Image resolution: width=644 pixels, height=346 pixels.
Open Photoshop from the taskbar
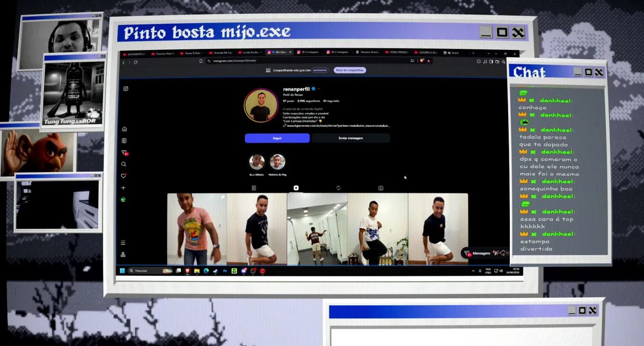pyautogui.click(x=225, y=271)
